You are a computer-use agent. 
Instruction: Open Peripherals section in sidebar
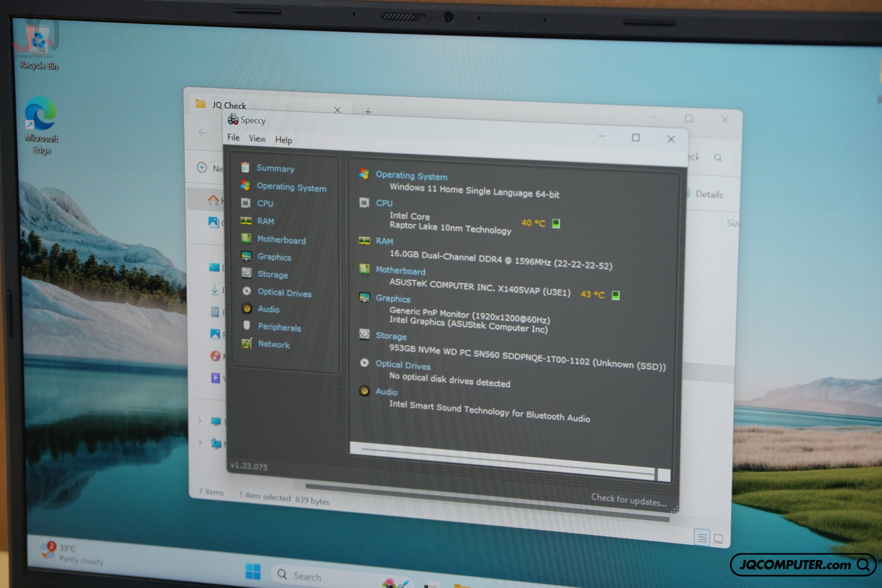tap(279, 327)
